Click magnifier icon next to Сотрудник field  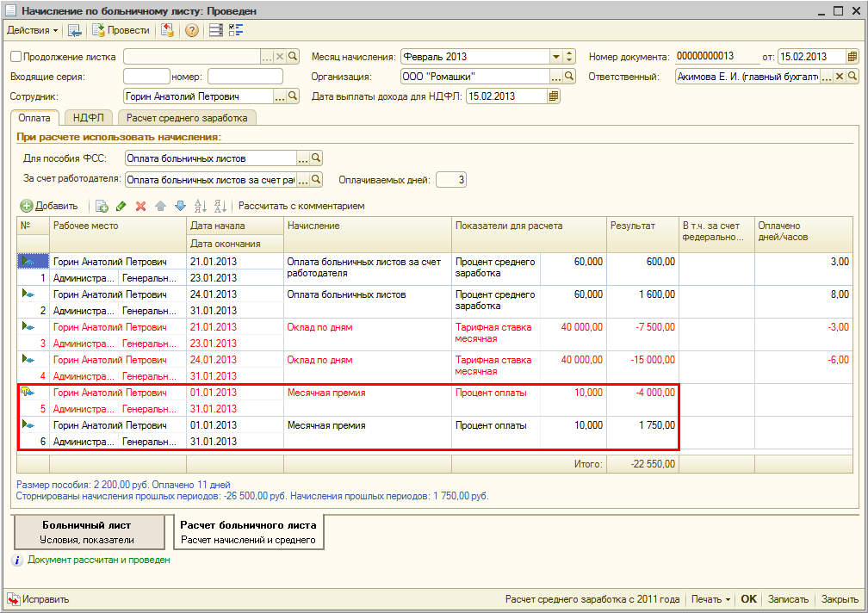point(294,96)
